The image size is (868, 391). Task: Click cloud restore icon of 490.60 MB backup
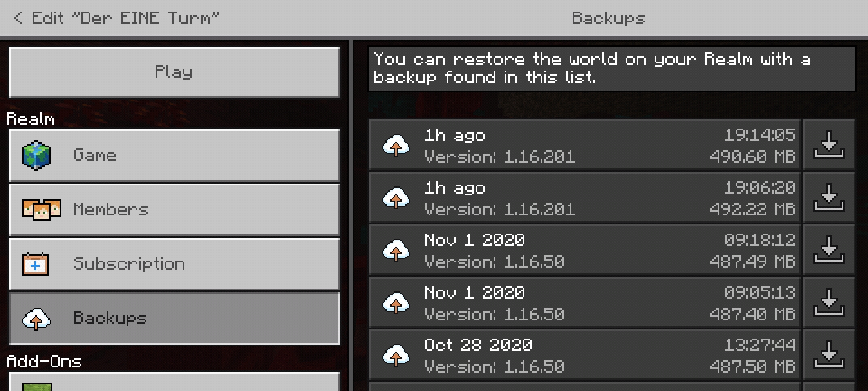tap(396, 146)
